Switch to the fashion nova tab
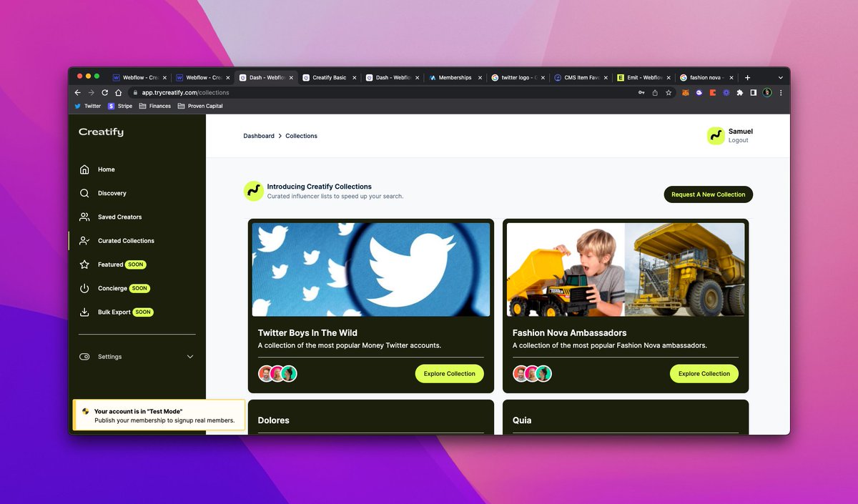Viewport: 858px width, 504px height. 706,77
